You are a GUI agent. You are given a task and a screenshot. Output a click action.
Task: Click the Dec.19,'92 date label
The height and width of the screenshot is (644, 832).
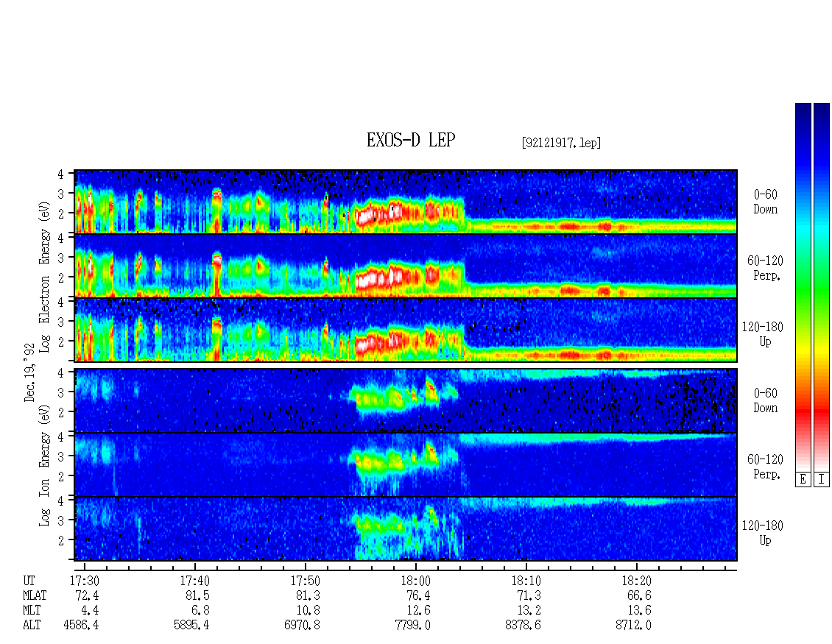pos(29,372)
